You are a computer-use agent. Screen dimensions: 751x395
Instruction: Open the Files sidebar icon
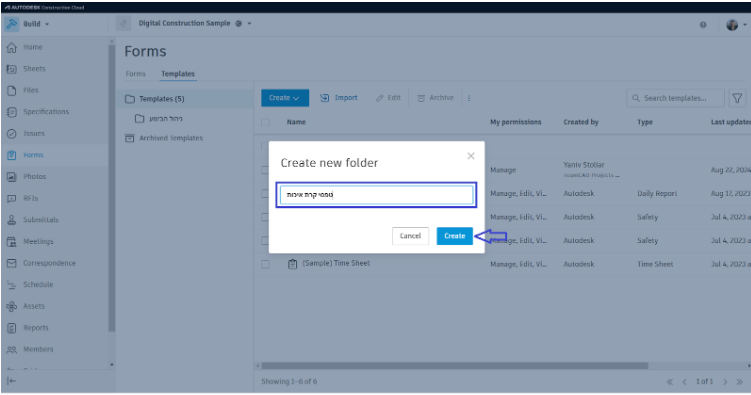click(x=11, y=90)
